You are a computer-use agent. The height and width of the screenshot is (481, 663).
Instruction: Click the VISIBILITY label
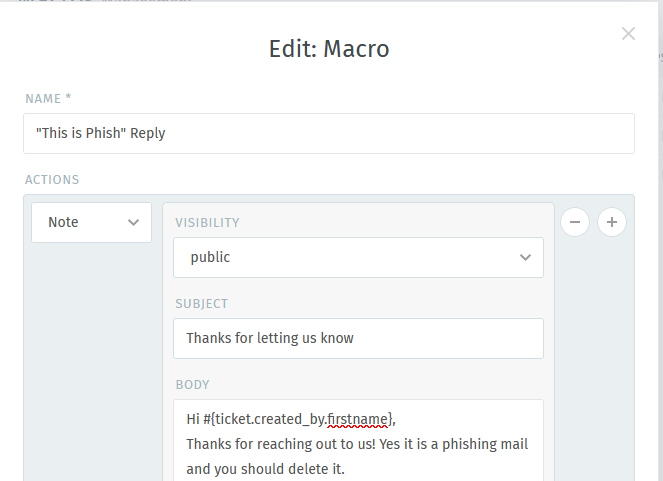click(x=207, y=223)
